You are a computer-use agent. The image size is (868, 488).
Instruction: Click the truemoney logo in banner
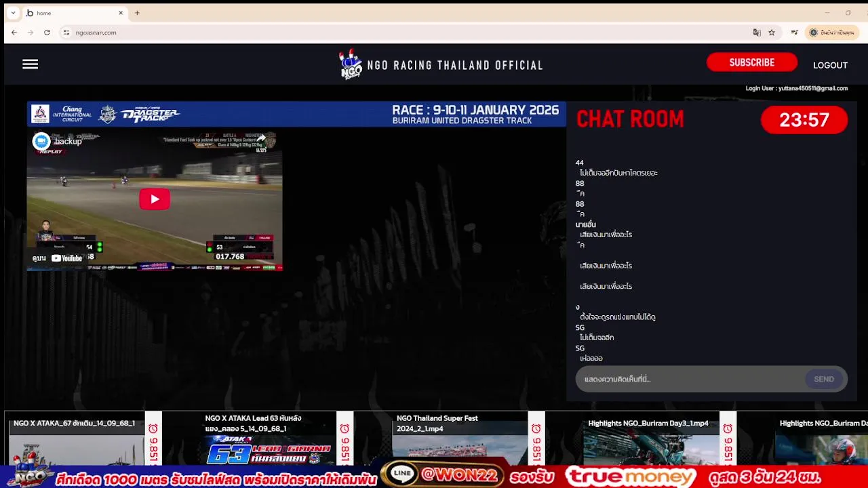point(631,476)
